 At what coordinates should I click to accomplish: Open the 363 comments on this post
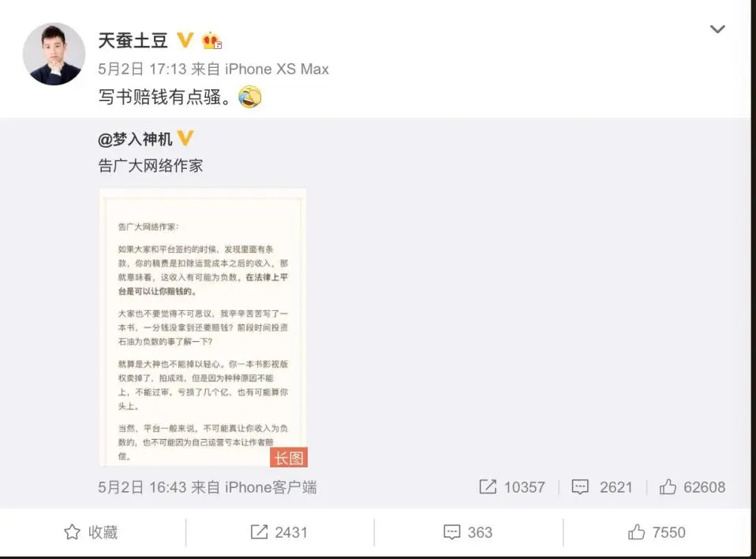[468, 532]
